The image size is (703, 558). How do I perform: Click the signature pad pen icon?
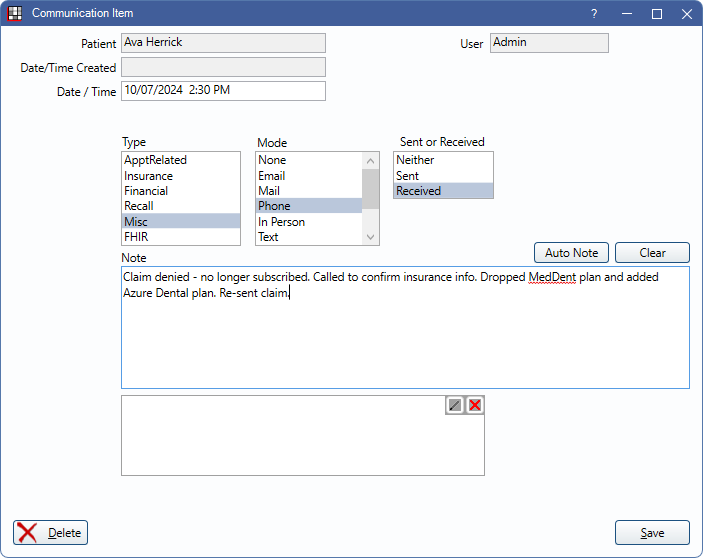point(455,405)
